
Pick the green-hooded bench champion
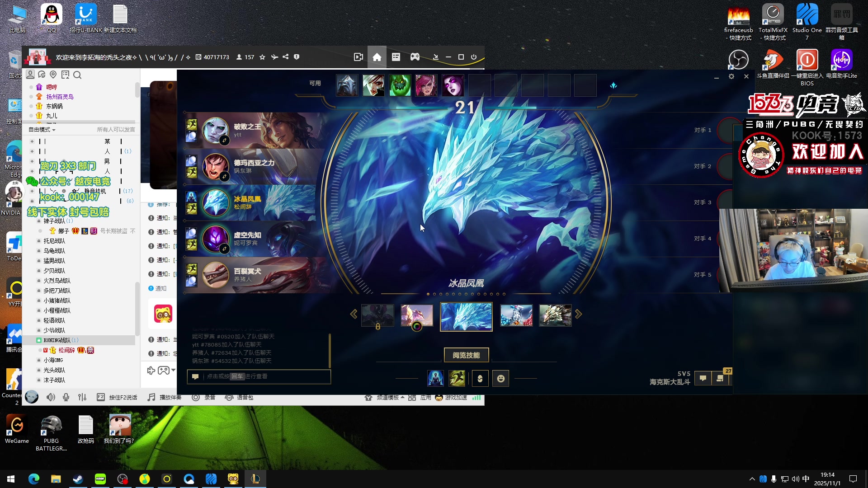pyautogui.click(x=400, y=85)
